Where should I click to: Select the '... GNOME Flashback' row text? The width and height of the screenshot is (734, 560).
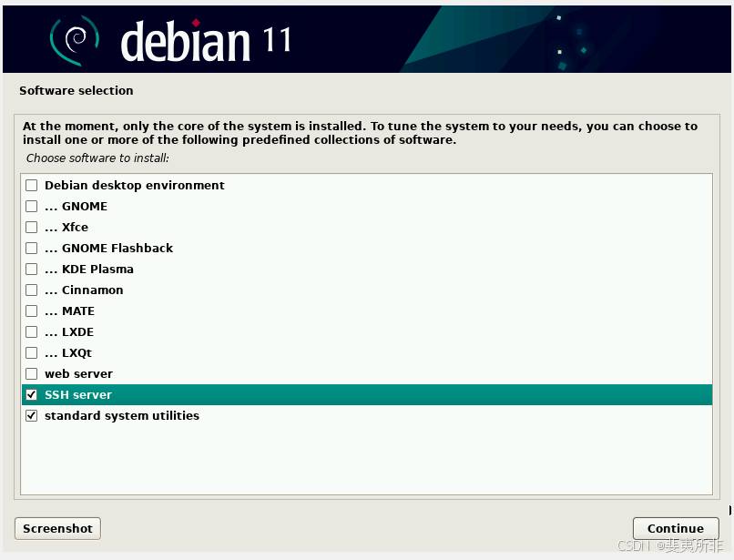click(x=108, y=249)
